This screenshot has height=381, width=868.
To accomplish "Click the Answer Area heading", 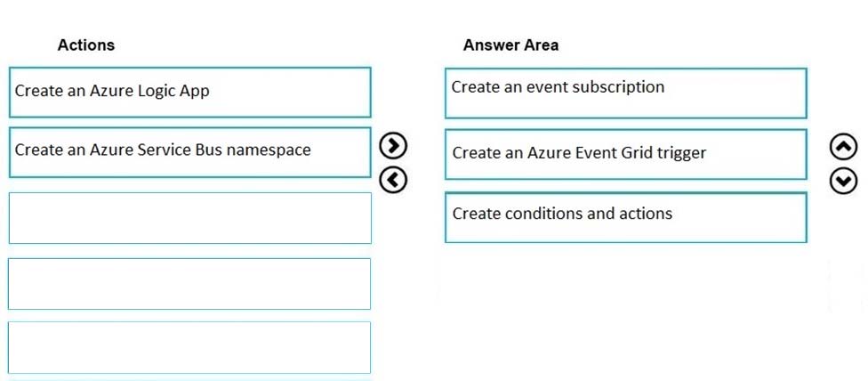I will pyautogui.click(x=510, y=45).
